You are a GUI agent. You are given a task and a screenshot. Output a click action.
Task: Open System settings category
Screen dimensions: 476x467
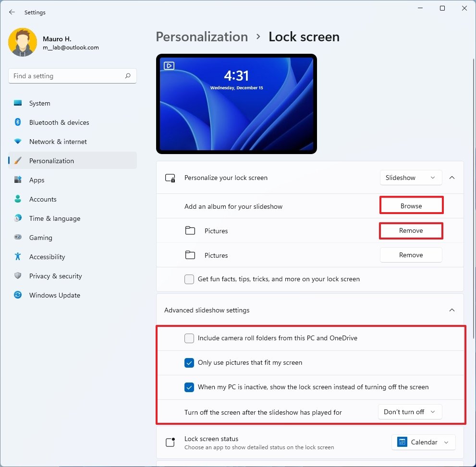pyautogui.click(x=73, y=103)
